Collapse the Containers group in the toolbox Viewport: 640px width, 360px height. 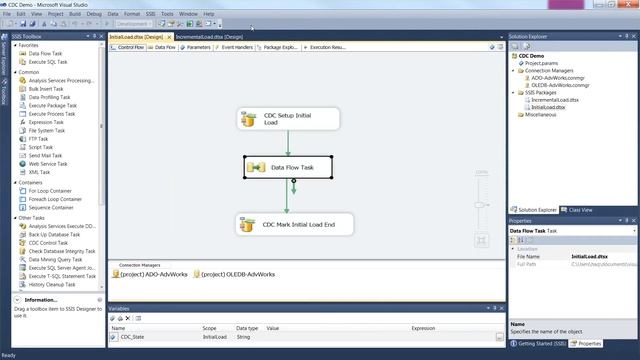pyautogui.click(x=16, y=183)
